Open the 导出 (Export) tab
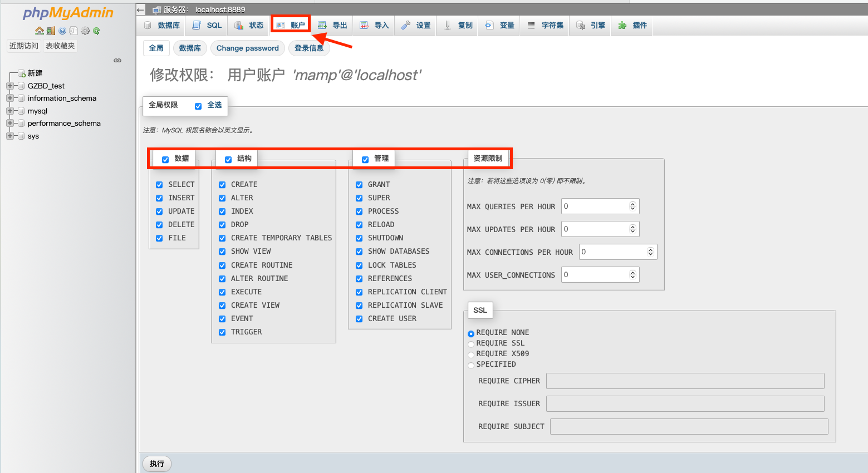This screenshot has width=868, height=473. [x=332, y=25]
